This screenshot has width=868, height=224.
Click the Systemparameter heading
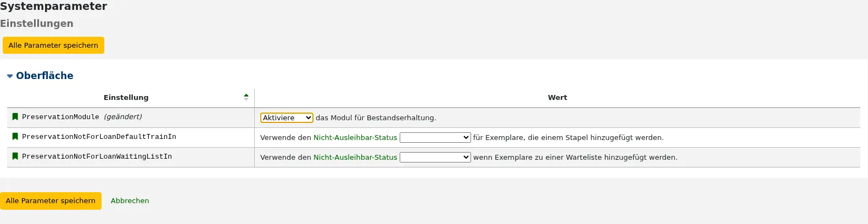[x=54, y=7]
